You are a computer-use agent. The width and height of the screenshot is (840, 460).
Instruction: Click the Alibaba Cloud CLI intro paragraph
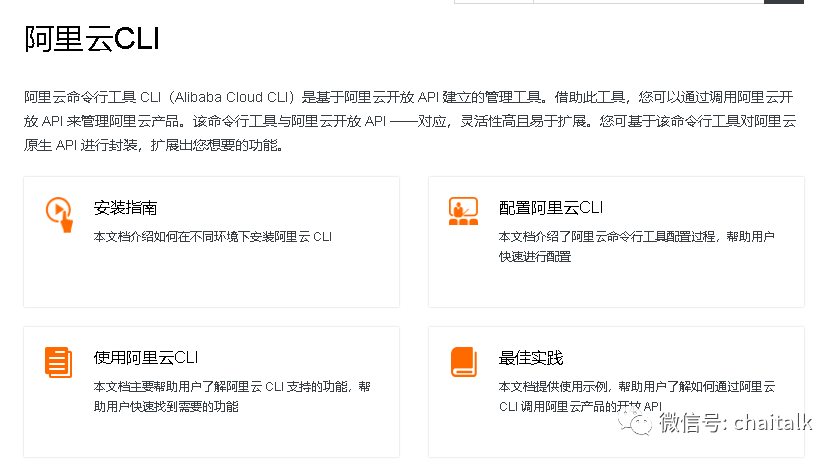pyautogui.click(x=410, y=121)
